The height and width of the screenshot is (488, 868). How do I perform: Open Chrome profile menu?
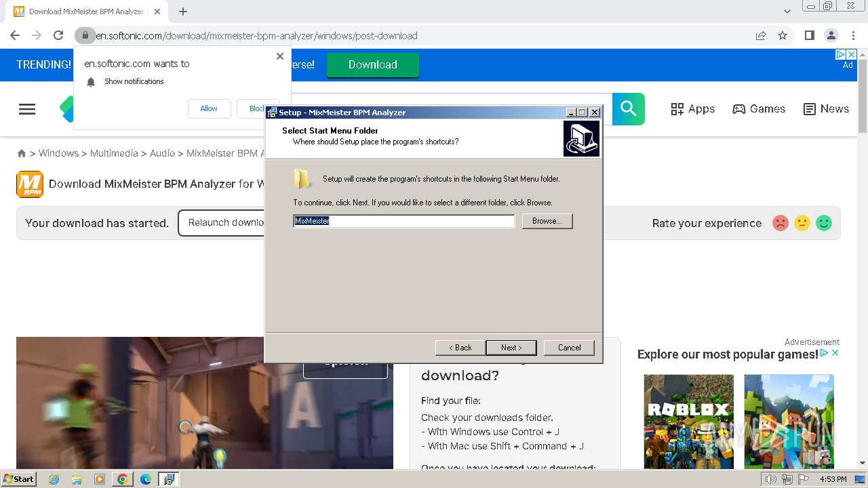tap(831, 36)
